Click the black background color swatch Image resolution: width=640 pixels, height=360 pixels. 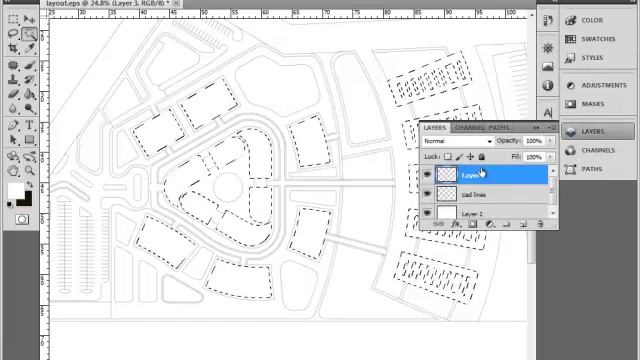pos(27,201)
